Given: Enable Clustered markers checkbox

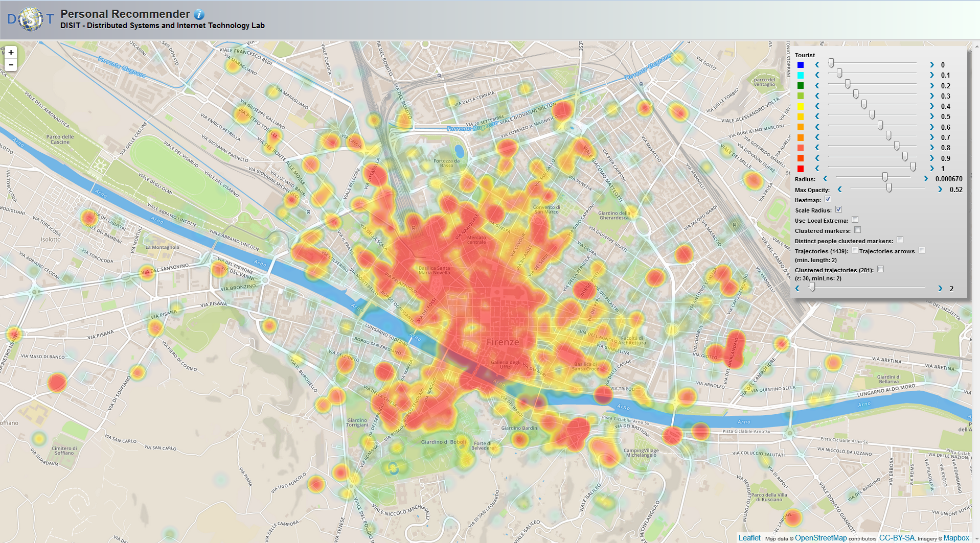Looking at the screenshot, I should (857, 230).
